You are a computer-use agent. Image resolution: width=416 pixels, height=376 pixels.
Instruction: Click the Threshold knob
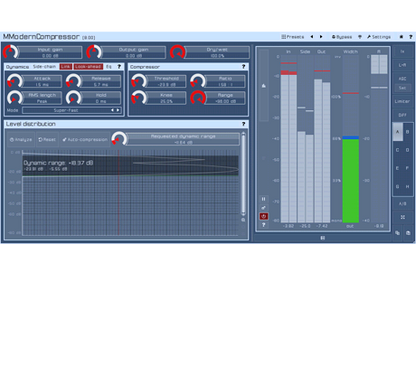[139, 81]
